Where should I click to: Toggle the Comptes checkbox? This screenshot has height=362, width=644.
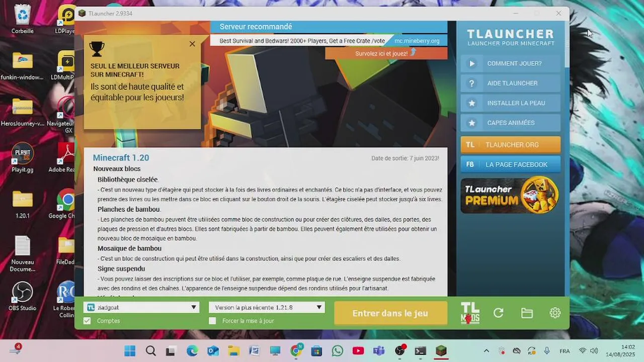87,321
